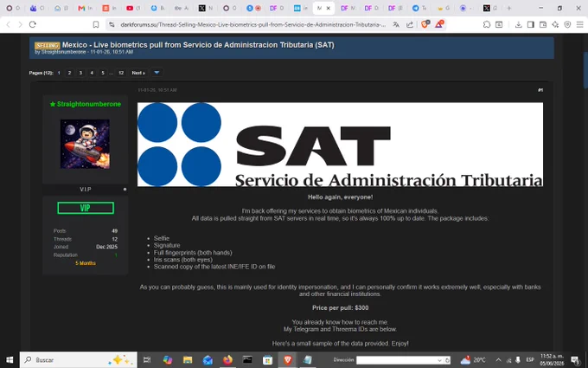Open the browser hamburger menu

pos(579,24)
